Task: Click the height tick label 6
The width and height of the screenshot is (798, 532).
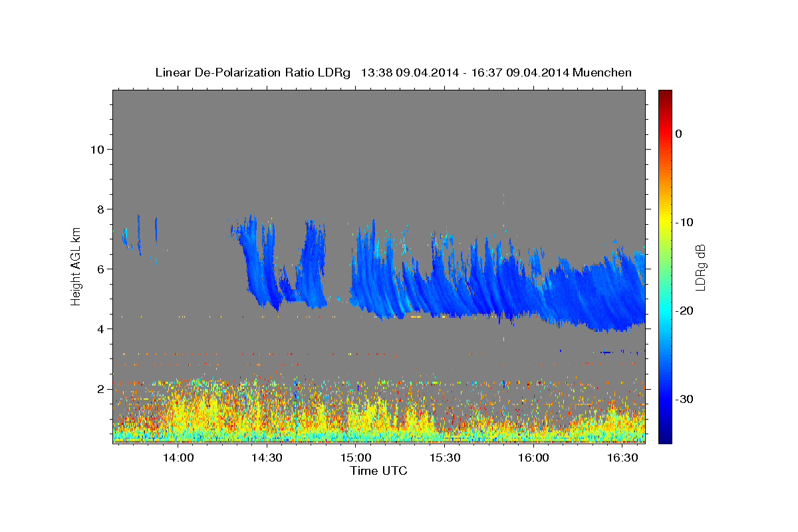Action: point(101,269)
